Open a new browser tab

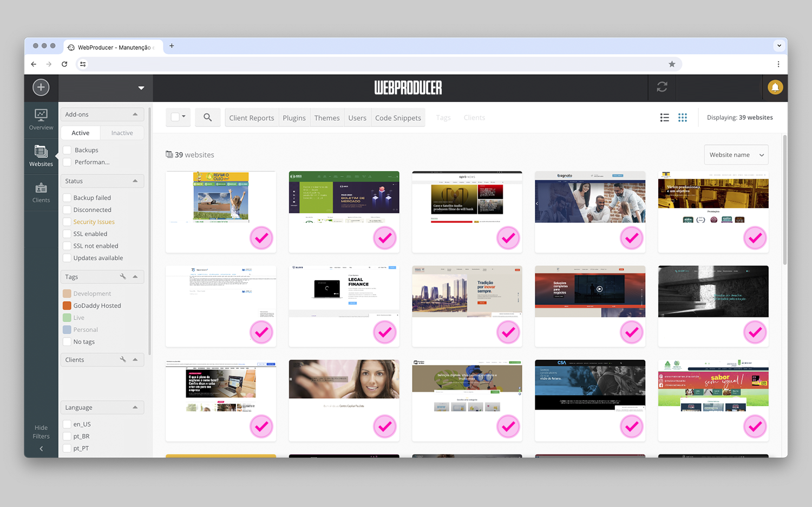pyautogui.click(x=172, y=46)
